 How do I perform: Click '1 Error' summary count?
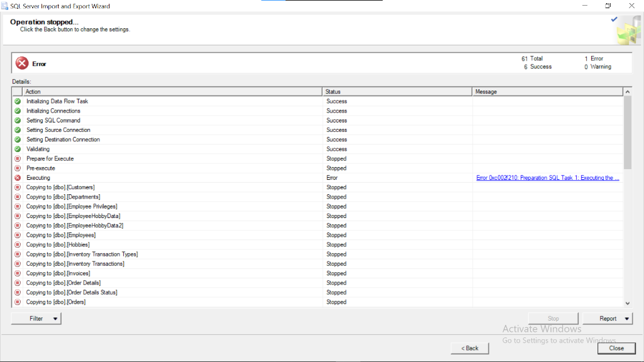coord(594,58)
